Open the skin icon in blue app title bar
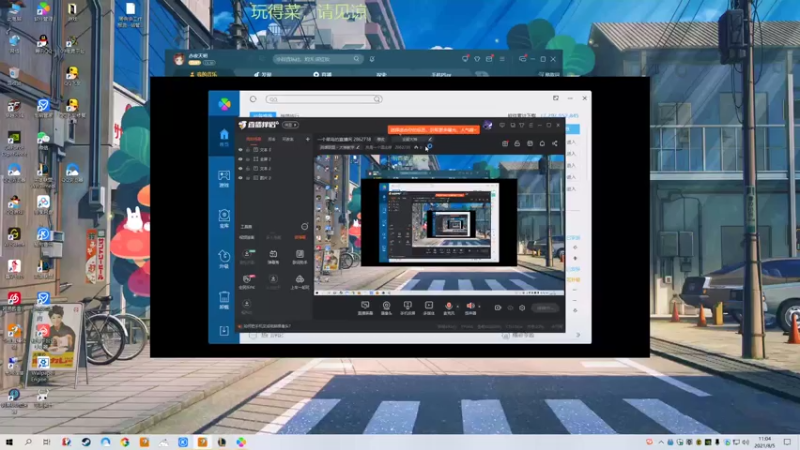This screenshot has width=800, height=450. tap(556, 98)
